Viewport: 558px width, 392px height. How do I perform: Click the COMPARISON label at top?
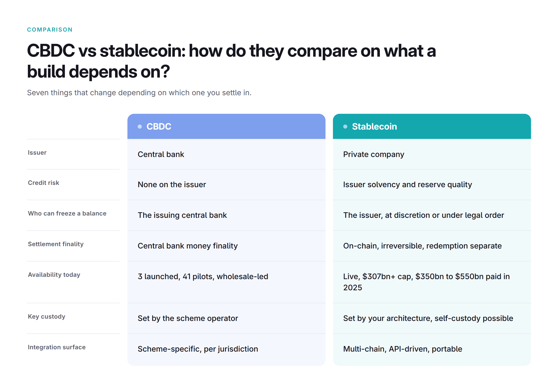(50, 30)
